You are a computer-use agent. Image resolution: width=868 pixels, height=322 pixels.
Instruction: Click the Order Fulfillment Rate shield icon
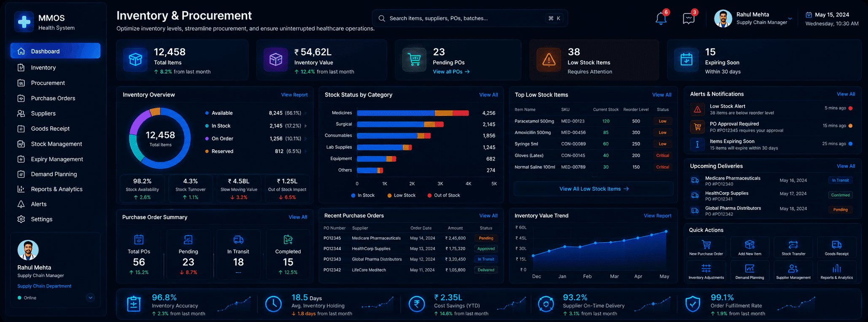pyautogui.click(x=693, y=304)
